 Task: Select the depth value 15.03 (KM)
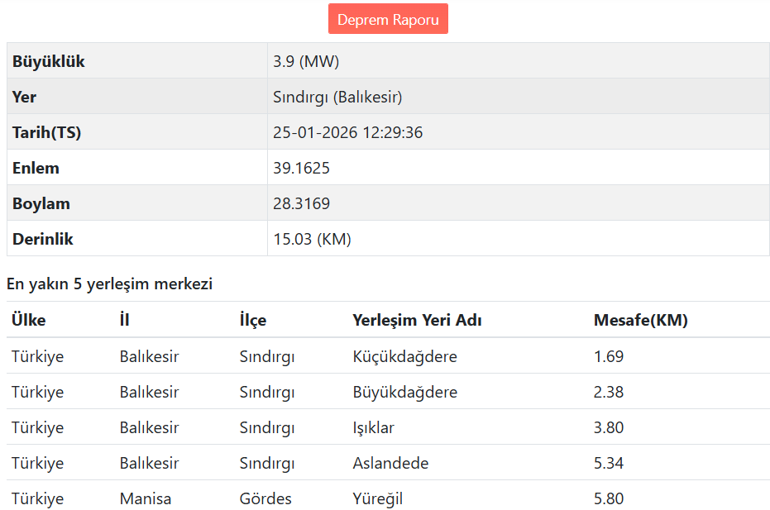312,239
